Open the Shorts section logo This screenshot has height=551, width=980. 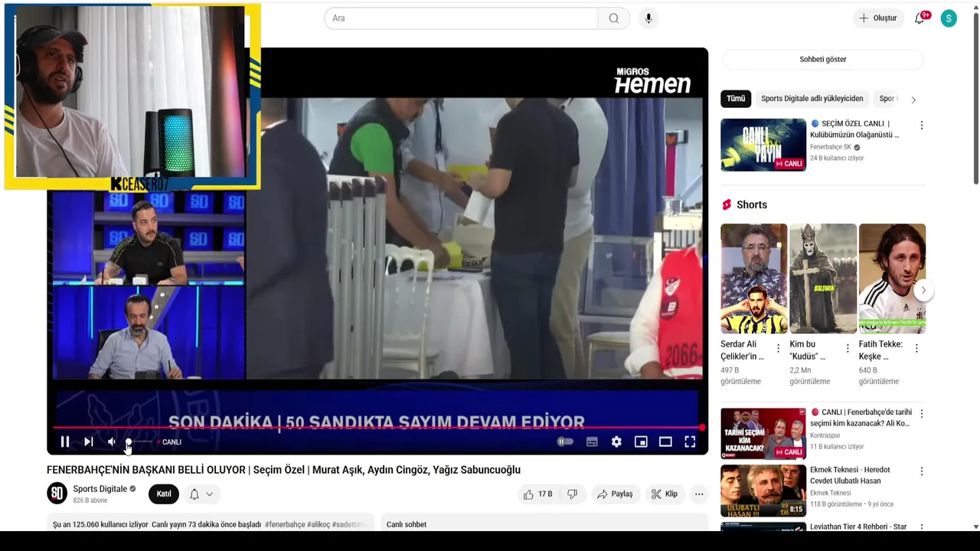pyautogui.click(x=727, y=204)
